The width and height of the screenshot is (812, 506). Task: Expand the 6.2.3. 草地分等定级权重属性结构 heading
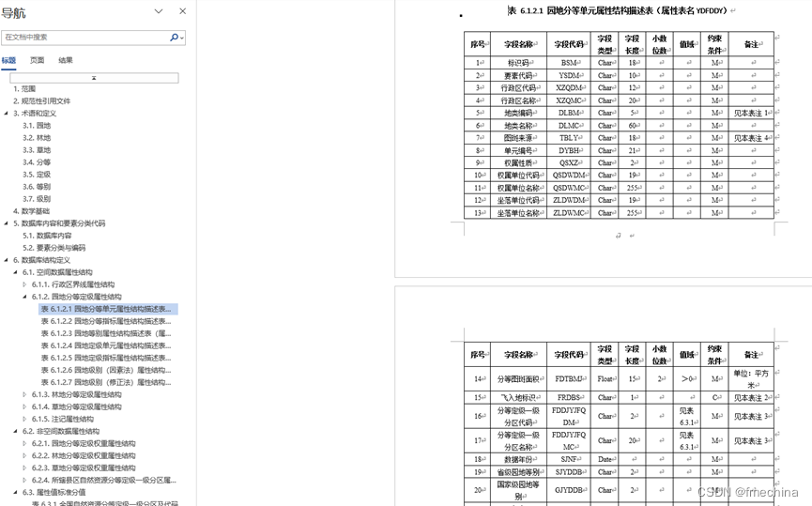24,468
